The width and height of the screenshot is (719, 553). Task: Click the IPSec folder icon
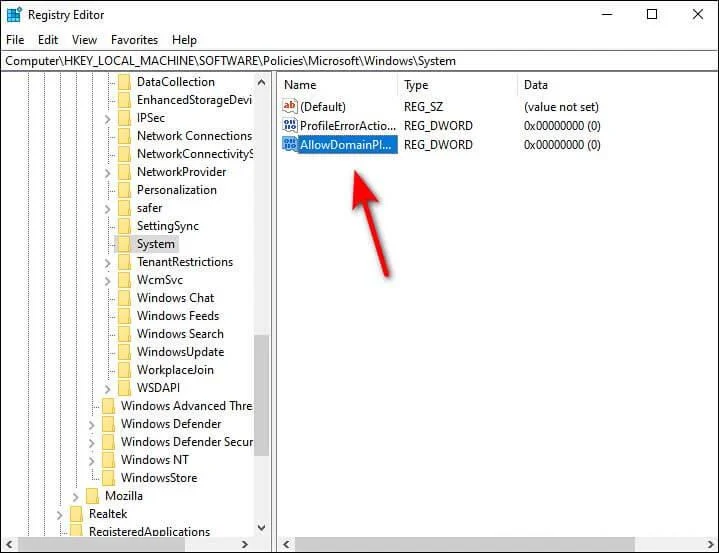pyautogui.click(x=124, y=118)
